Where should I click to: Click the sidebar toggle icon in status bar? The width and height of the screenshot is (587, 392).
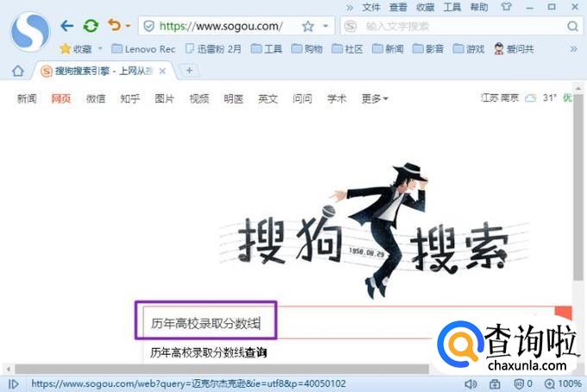(x=13, y=383)
